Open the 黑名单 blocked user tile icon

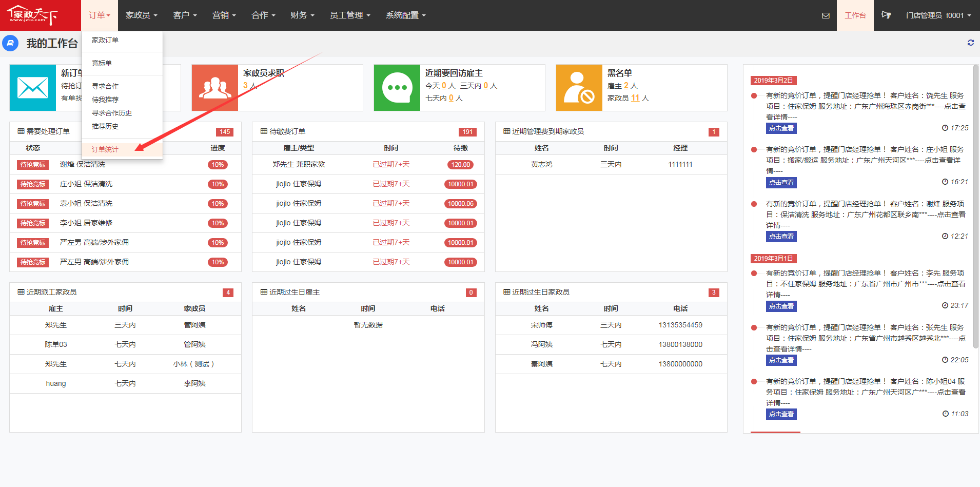pos(579,88)
